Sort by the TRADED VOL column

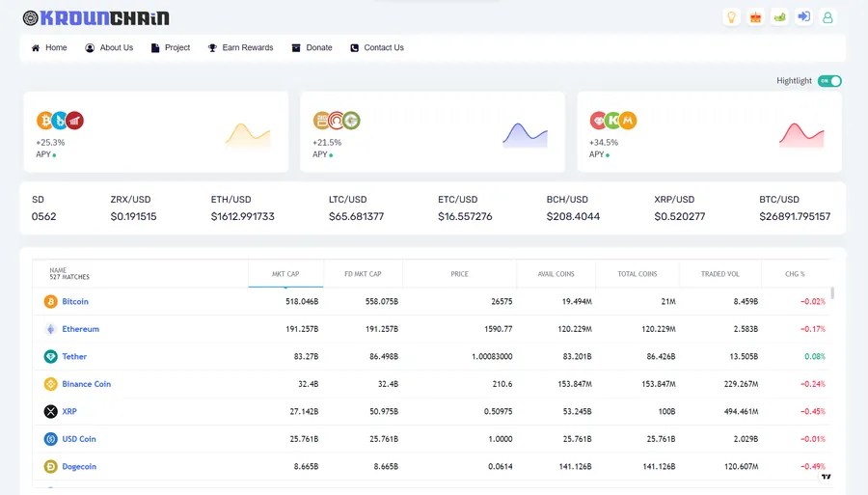click(x=720, y=273)
